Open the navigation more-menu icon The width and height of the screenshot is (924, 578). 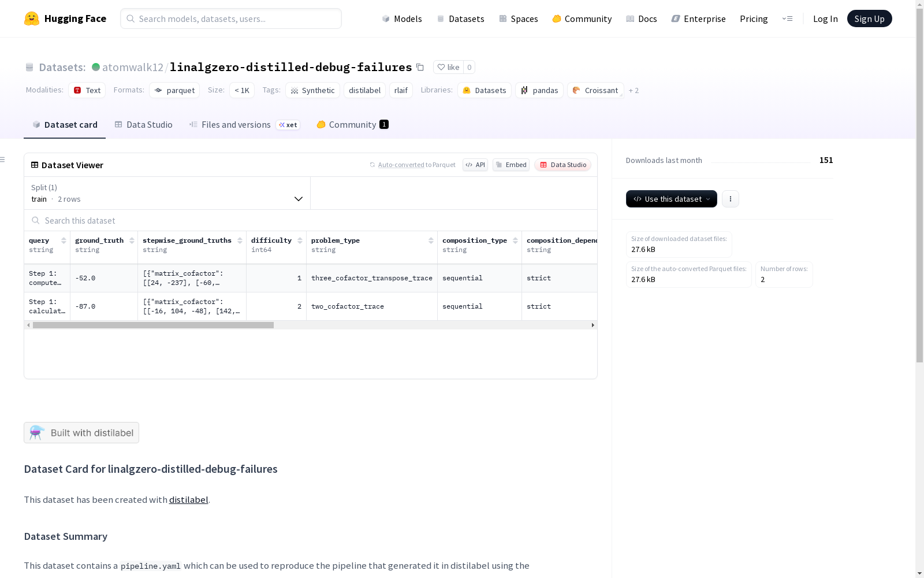(787, 18)
